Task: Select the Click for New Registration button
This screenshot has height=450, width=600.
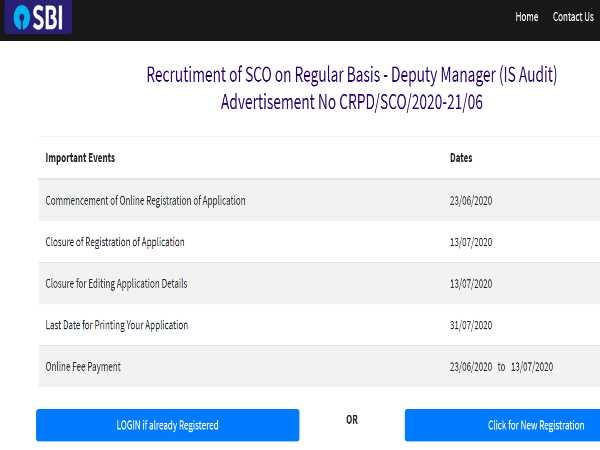Action: pyautogui.click(x=502, y=425)
